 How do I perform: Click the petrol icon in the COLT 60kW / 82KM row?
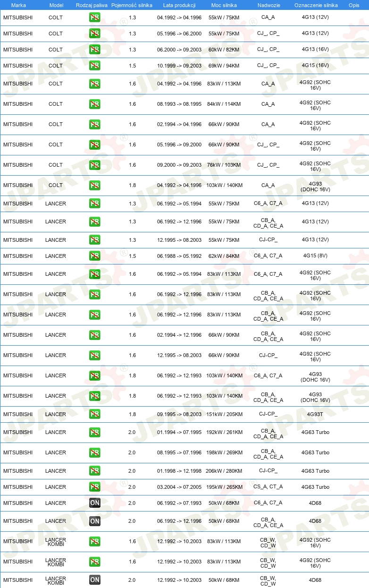[x=95, y=50]
